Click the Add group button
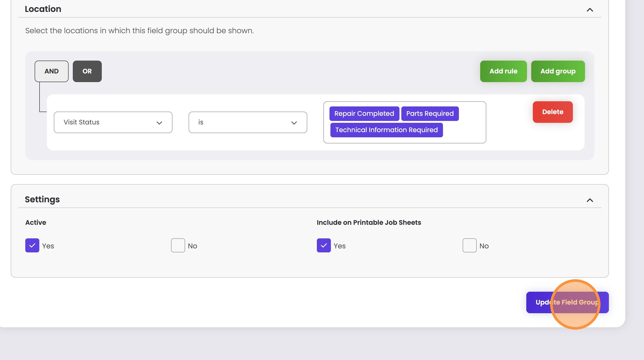The height and width of the screenshot is (360, 644). pos(558,71)
